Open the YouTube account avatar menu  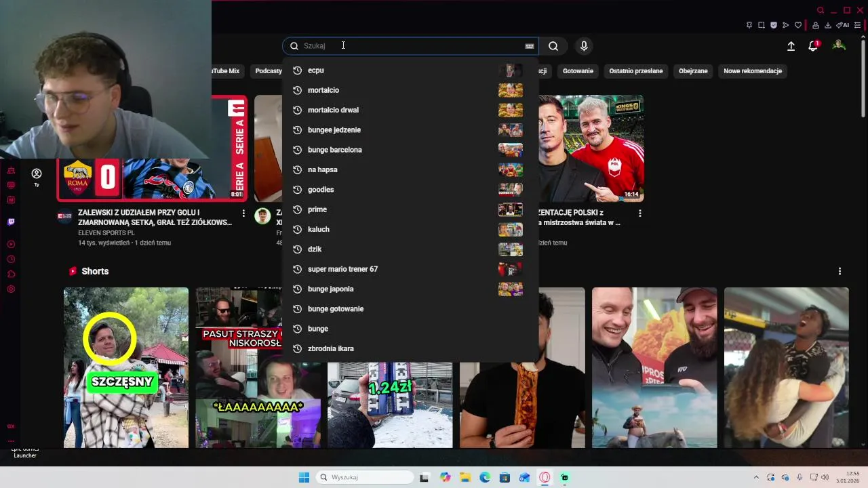839,45
